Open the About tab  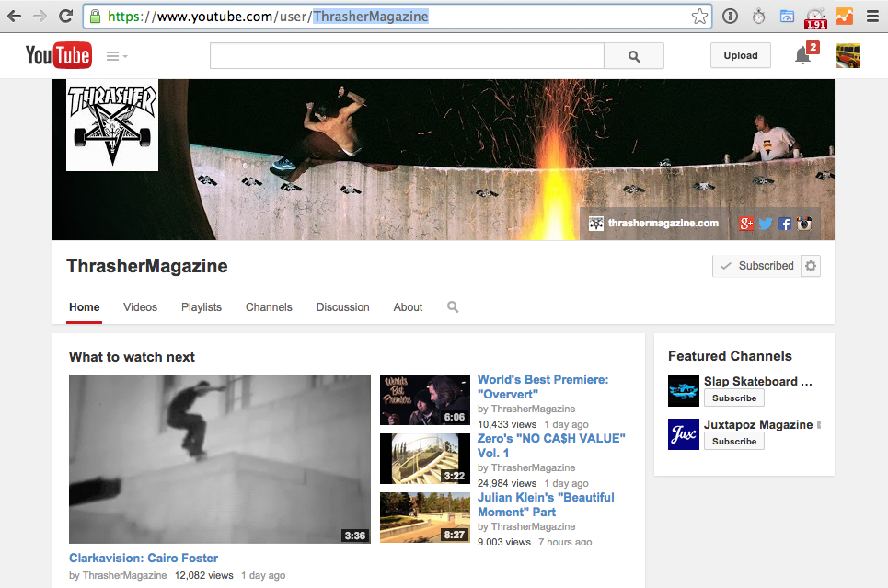coord(408,307)
